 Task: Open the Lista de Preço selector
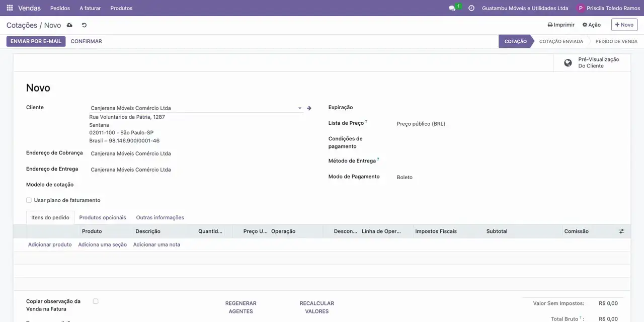tap(508, 124)
